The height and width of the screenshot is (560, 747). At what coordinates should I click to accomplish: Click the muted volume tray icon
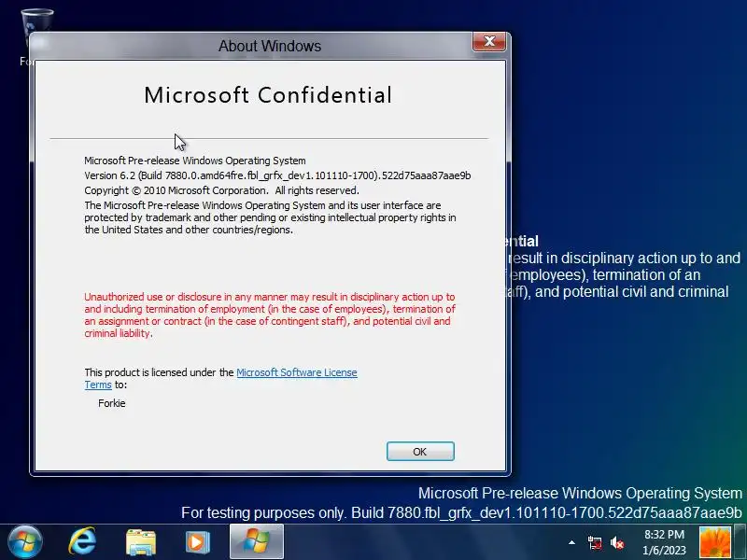(x=617, y=542)
